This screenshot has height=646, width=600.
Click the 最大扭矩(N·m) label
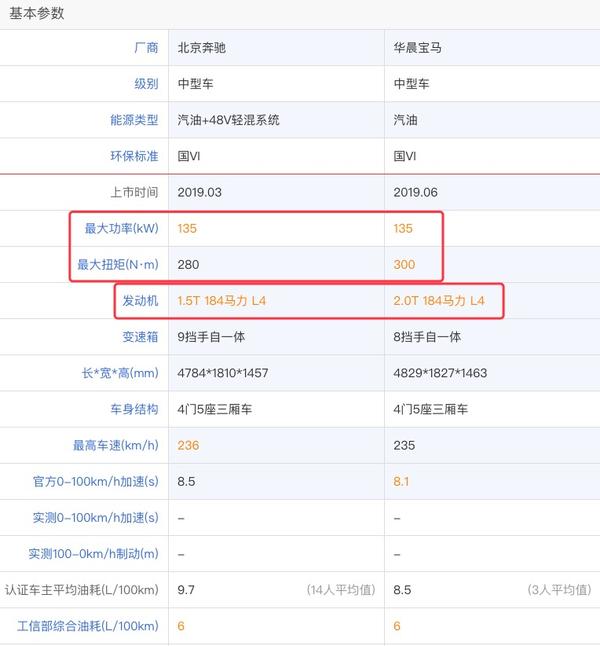pos(118,264)
